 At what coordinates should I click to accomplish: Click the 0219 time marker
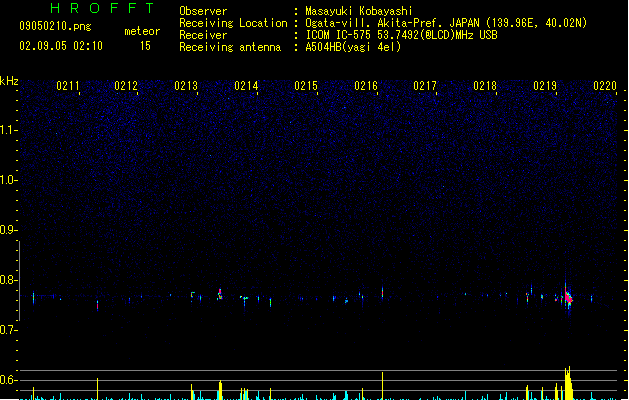pyautogui.click(x=545, y=86)
